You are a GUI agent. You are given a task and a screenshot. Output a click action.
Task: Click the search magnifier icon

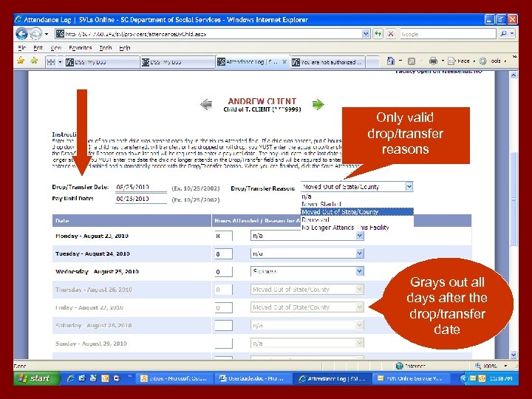(503, 33)
